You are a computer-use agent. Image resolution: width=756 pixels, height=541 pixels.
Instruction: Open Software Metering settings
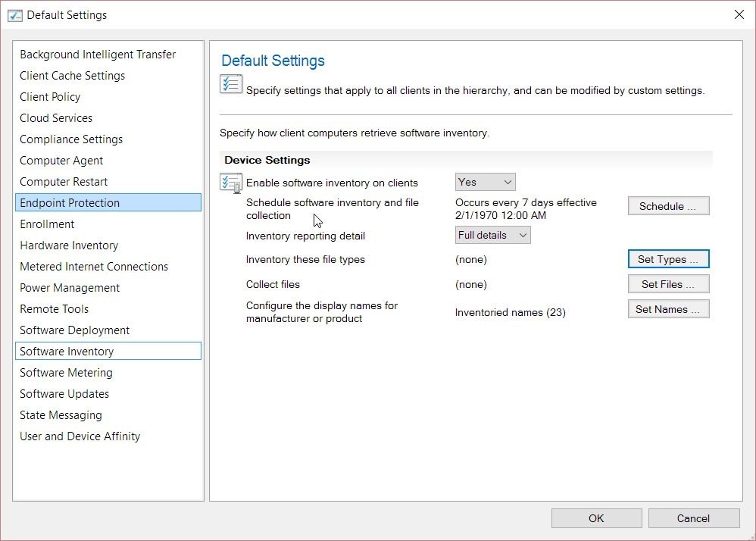[108, 373]
